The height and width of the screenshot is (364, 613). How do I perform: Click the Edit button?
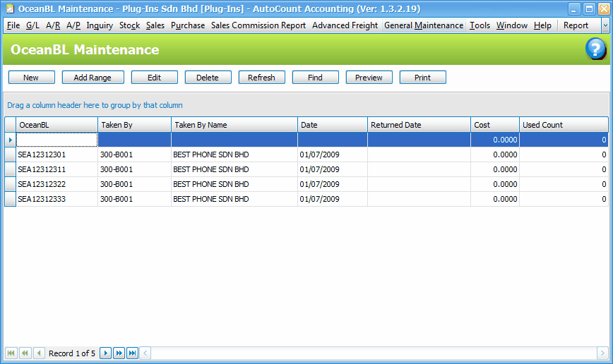point(154,78)
